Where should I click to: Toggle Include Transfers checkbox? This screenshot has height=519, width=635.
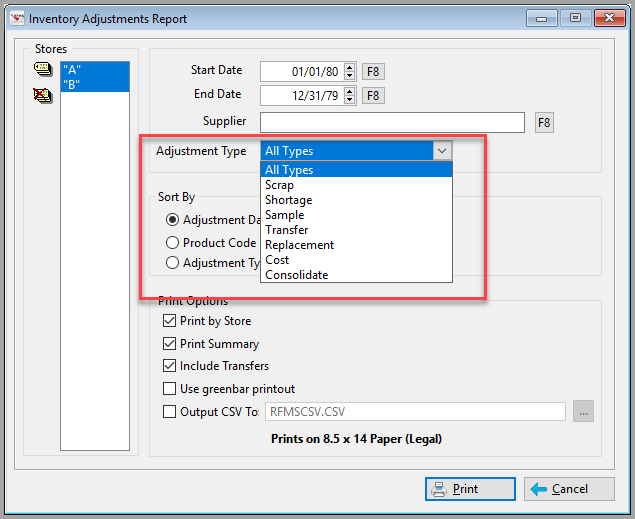[x=169, y=366]
